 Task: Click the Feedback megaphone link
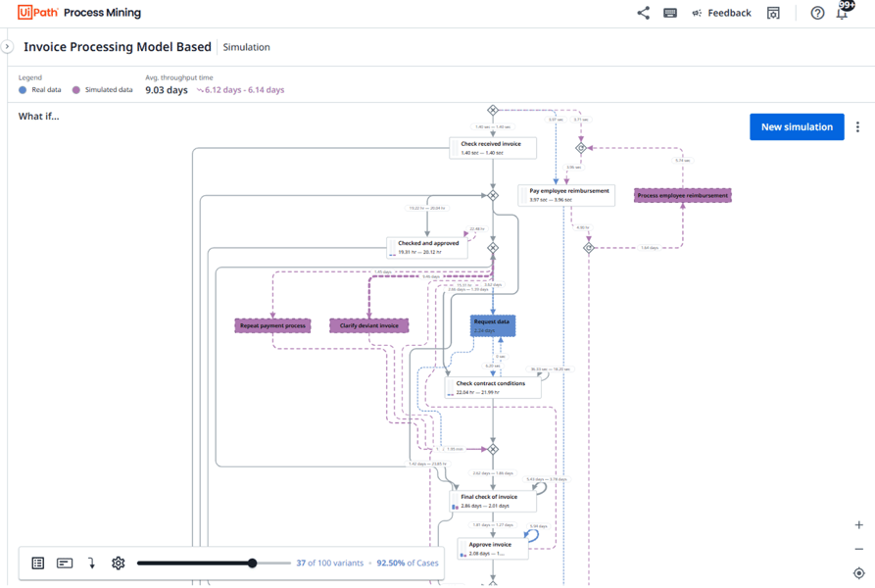721,13
